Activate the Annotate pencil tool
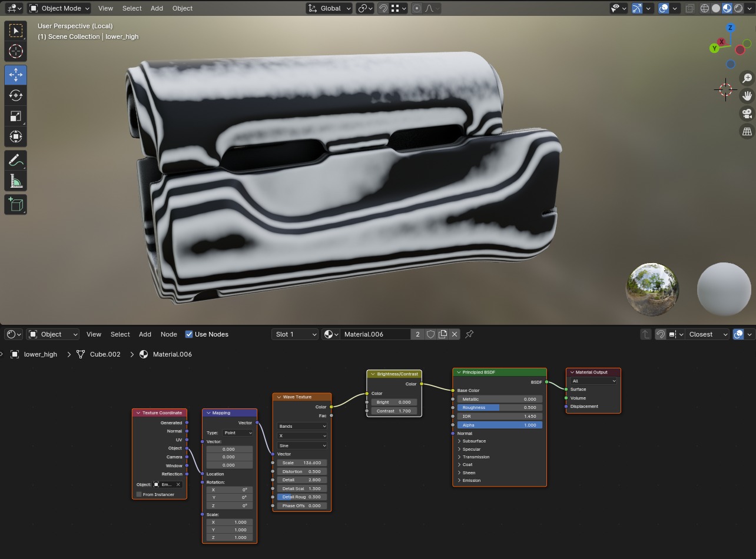The width and height of the screenshot is (756, 559). [16, 161]
